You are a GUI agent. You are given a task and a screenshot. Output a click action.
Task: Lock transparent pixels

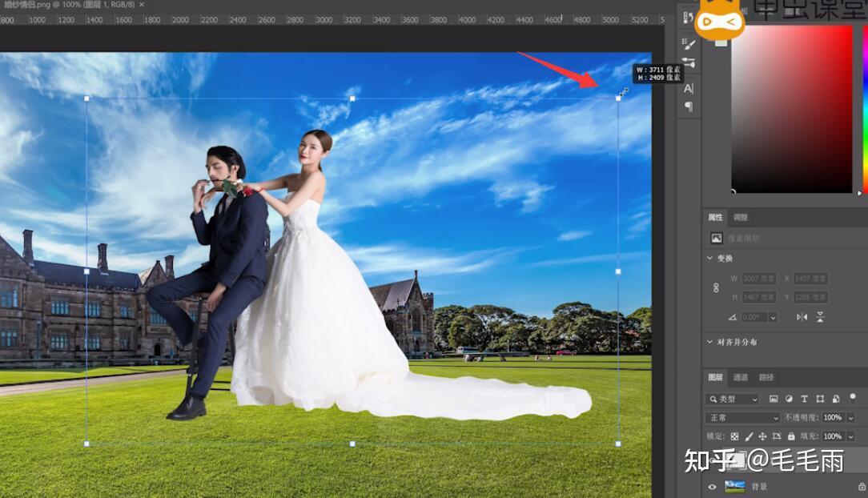tap(734, 436)
